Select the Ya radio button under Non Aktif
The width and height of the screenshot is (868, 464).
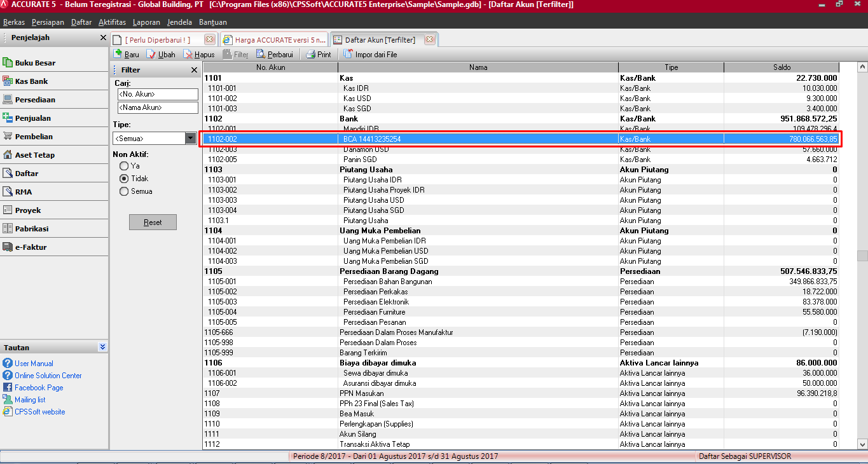(x=124, y=166)
